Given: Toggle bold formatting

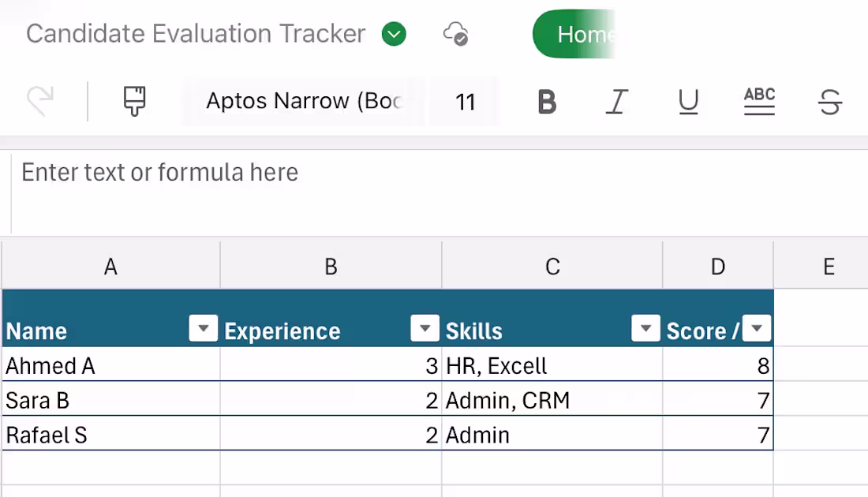Looking at the screenshot, I should tap(547, 102).
